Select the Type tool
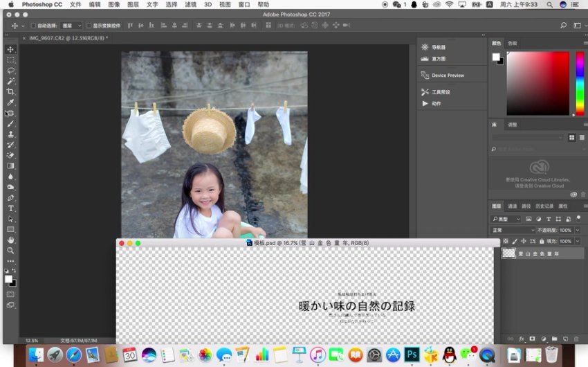588x367 pixels. click(10, 208)
